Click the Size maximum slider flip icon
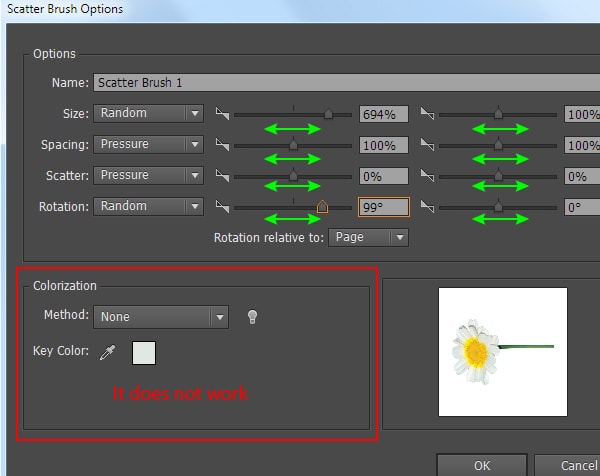Viewport: 600px width, 476px height. [x=427, y=113]
